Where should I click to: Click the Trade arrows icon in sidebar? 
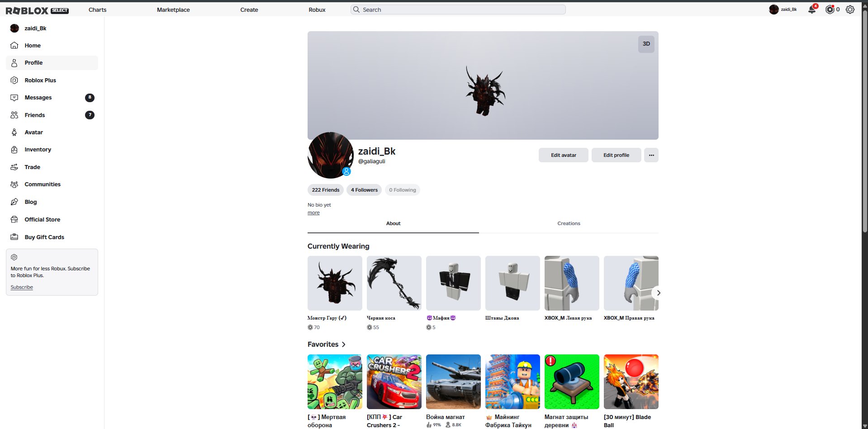click(x=14, y=167)
